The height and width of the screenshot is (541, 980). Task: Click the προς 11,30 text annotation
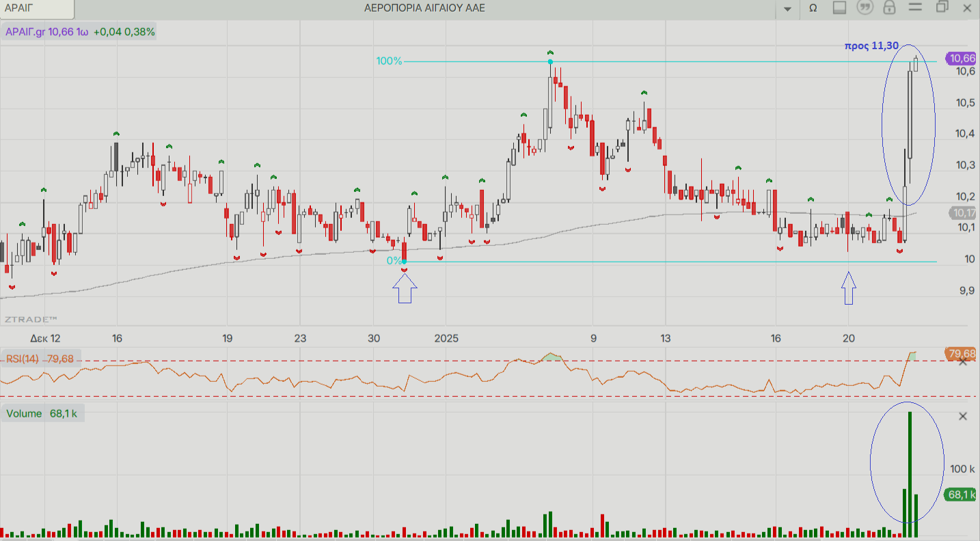[x=871, y=46]
